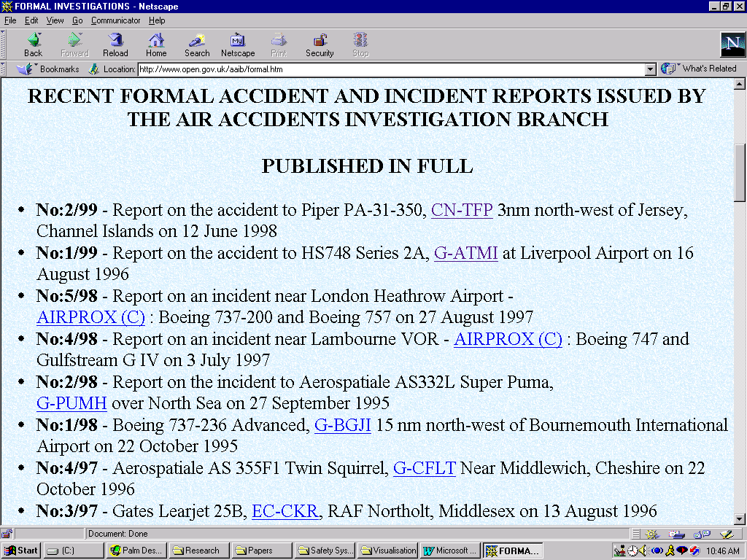
Task: Switch to the (C:) taskbar window
Action: point(74,551)
